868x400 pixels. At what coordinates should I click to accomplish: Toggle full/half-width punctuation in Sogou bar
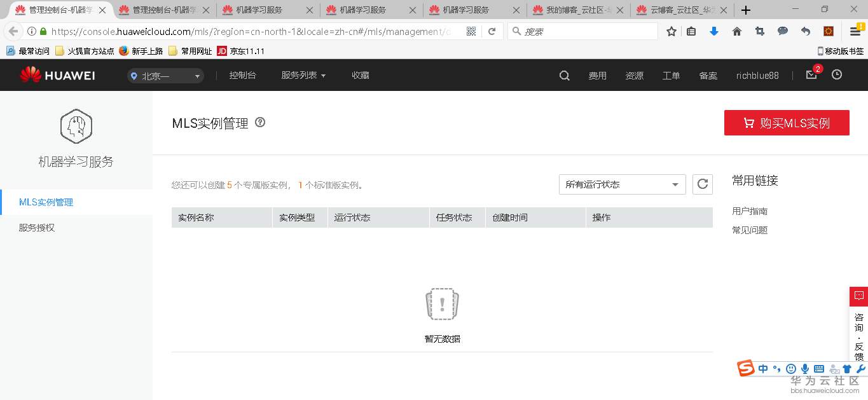pos(776,369)
